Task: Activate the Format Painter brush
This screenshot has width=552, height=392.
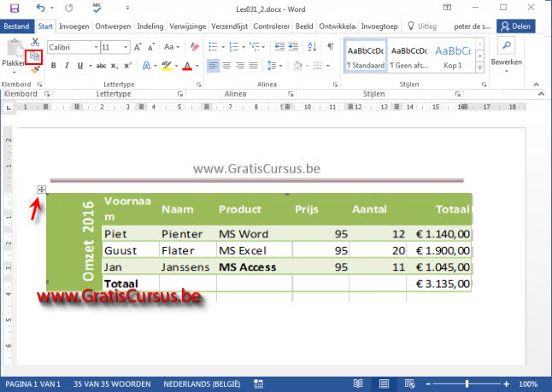Action: click(x=35, y=70)
